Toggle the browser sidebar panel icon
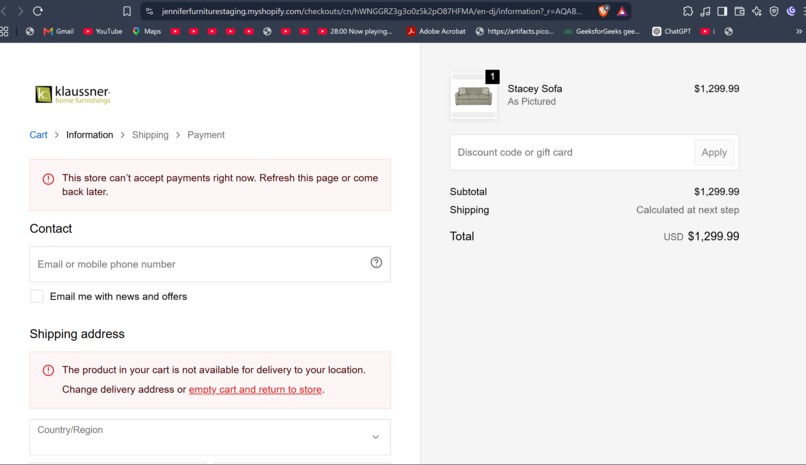 click(x=722, y=11)
